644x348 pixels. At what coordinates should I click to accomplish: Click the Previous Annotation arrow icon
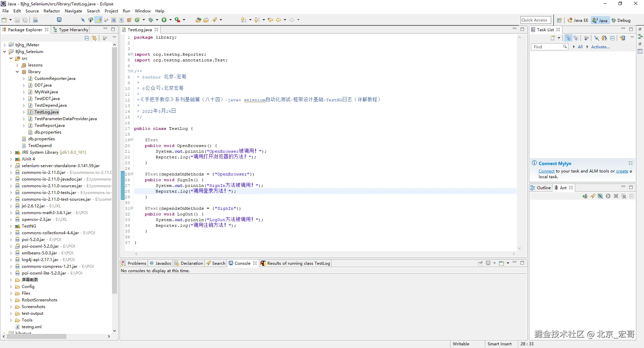click(257, 20)
